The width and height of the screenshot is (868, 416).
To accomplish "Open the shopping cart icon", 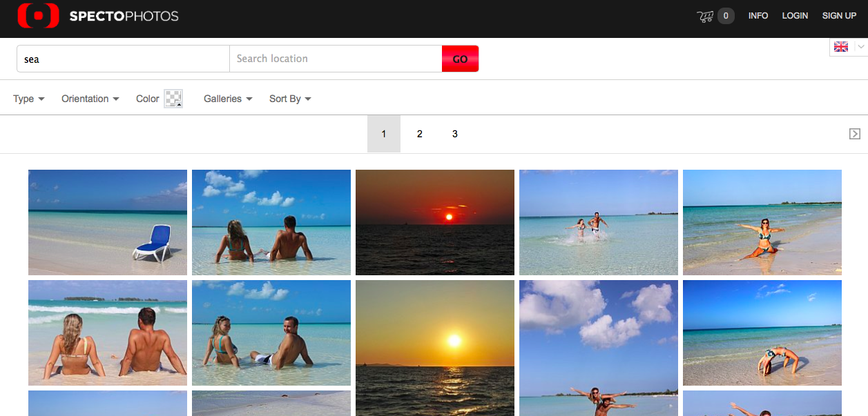I will tap(704, 16).
